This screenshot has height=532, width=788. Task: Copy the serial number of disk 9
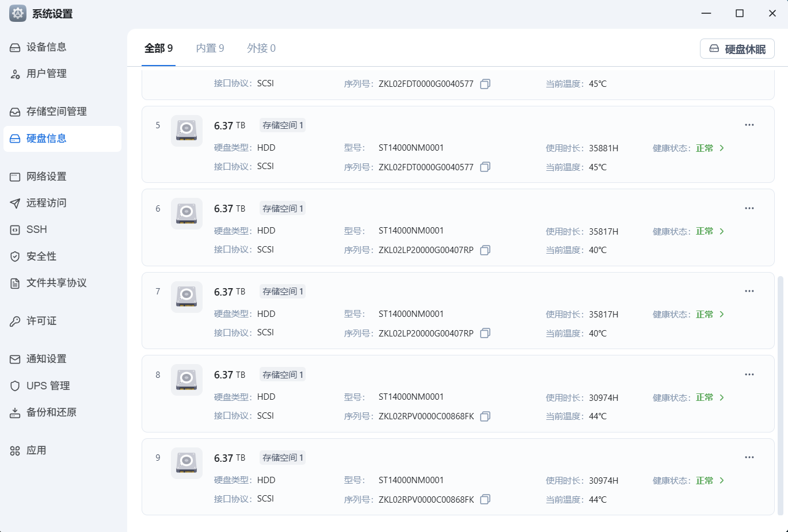coord(485,499)
